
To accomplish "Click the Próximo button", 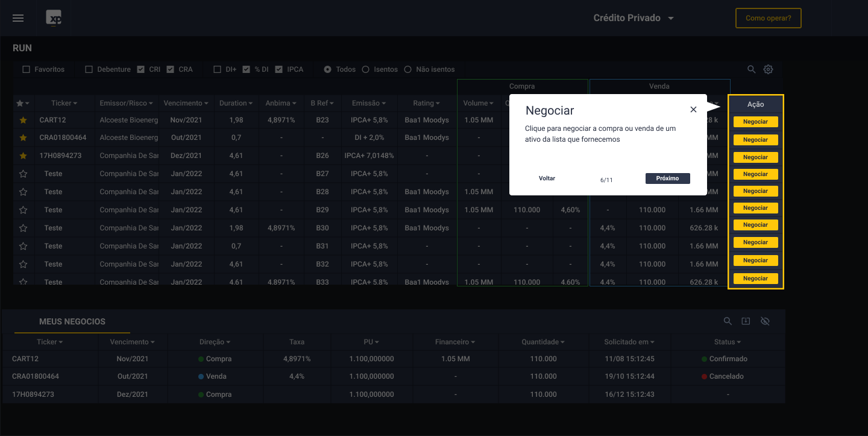I will [667, 179].
